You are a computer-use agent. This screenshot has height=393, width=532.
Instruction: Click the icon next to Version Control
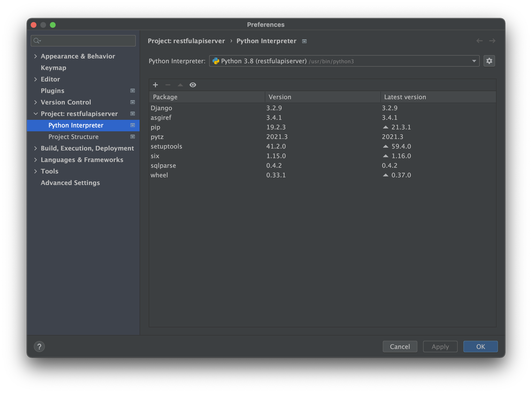(132, 102)
